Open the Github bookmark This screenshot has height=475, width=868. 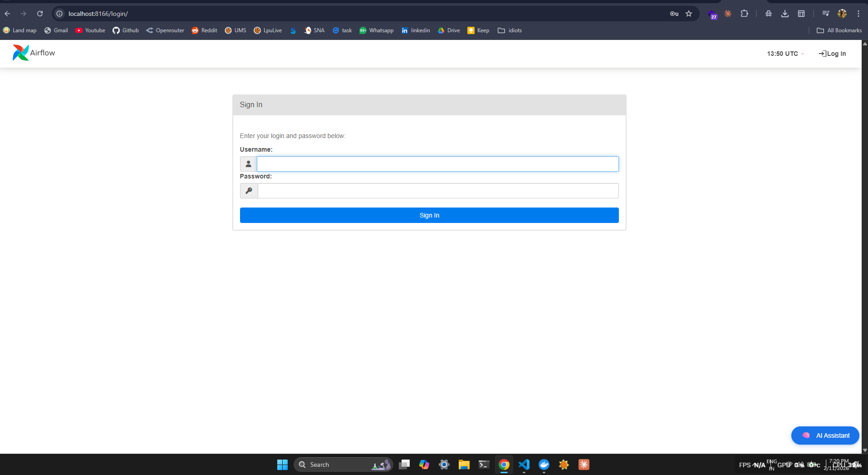click(x=126, y=30)
